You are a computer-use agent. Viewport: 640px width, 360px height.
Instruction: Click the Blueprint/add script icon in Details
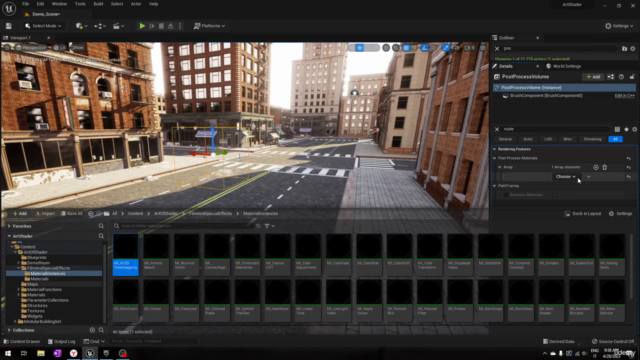(x=611, y=77)
